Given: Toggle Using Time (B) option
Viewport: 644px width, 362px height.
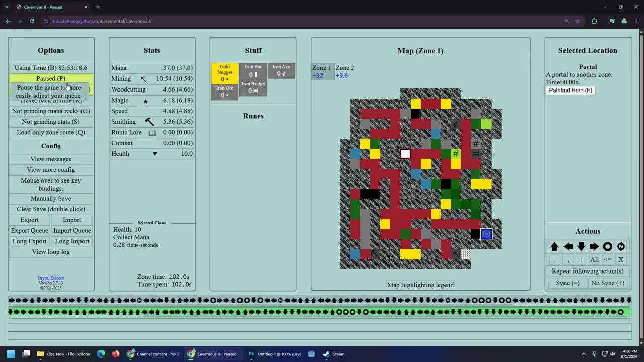Looking at the screenshot, I should [51, 68].
